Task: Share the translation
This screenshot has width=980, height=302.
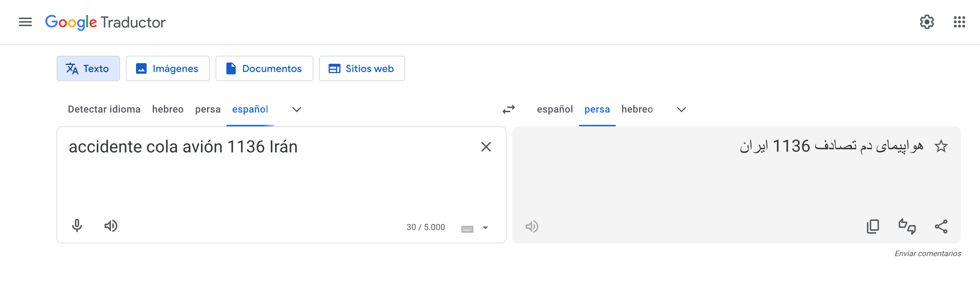Action: tap(941, 226)
